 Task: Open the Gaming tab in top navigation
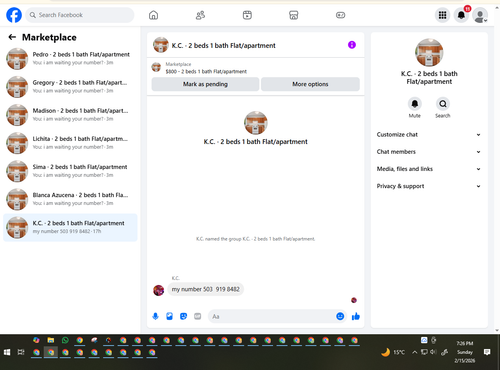click(340, 15)
